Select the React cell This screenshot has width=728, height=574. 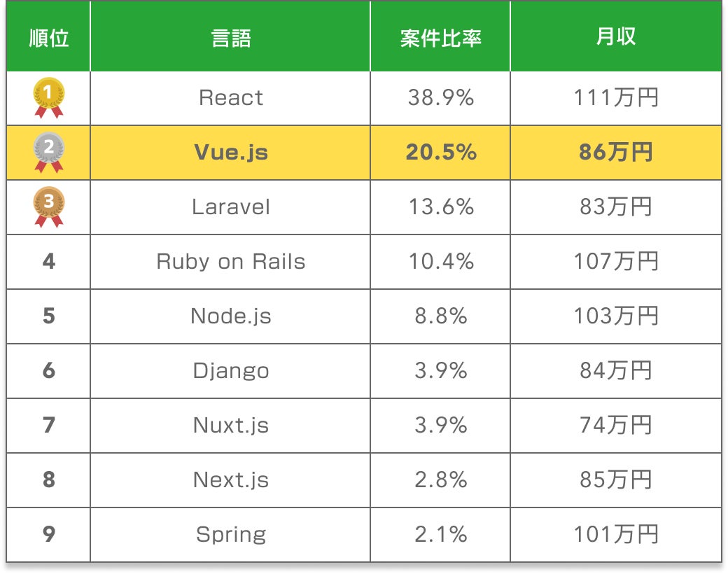click(230, 98)
